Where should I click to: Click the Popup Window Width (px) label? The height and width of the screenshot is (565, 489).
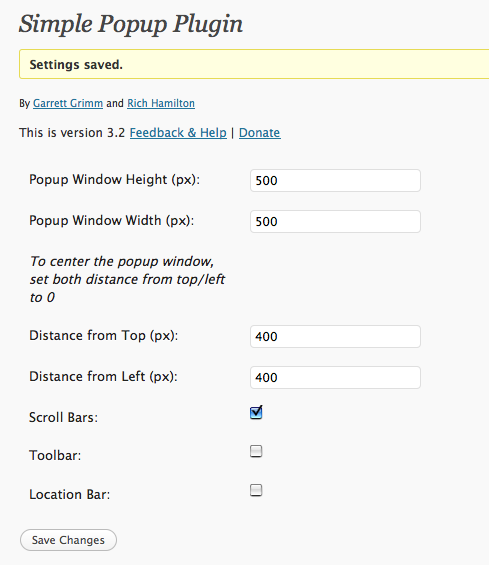point(111,221)
